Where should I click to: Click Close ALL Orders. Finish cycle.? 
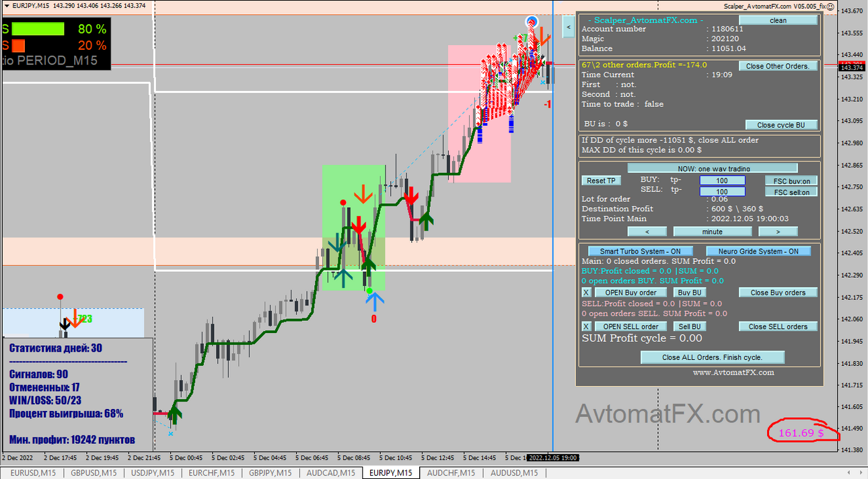pos(713,357)
